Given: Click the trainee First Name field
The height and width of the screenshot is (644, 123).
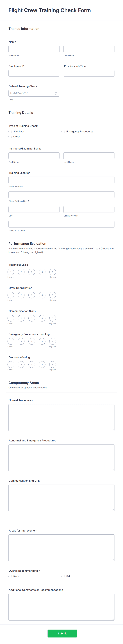Looking at the screenshot, I should pyautogui.click(x=34, y=49).
